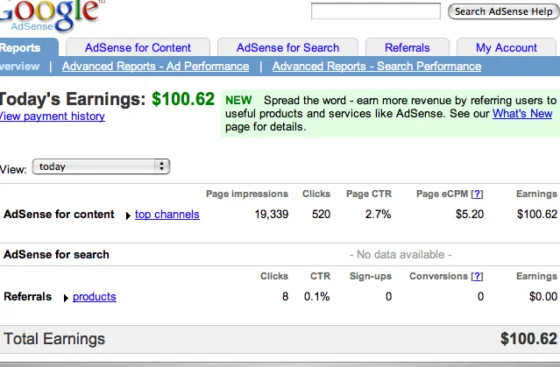Go to the My Account tab

click(x=506, y=47)
